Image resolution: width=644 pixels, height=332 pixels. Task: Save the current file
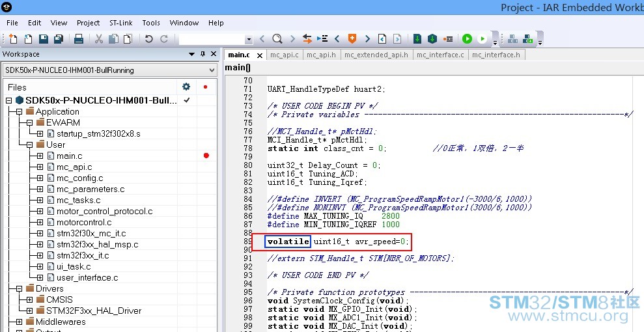[43, 39]
